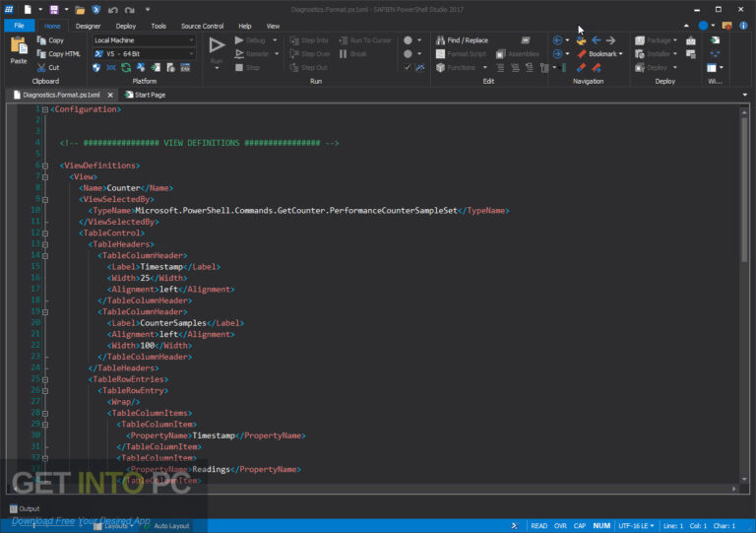
Task: Click the red Bookmark icon
Action: [x=582, y=54]
